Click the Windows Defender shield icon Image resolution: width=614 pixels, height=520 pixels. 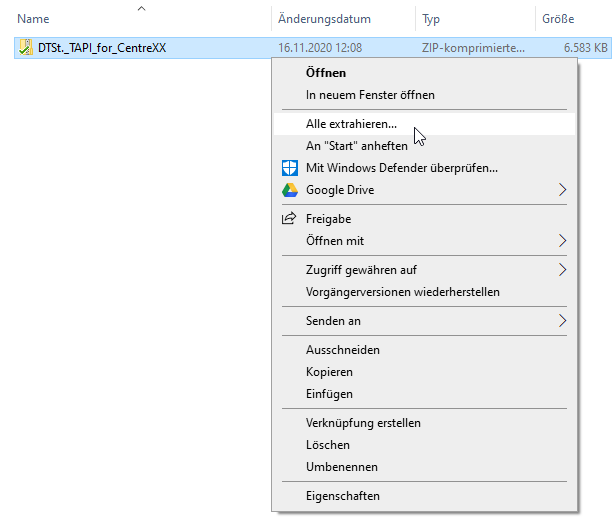[290, 168]
